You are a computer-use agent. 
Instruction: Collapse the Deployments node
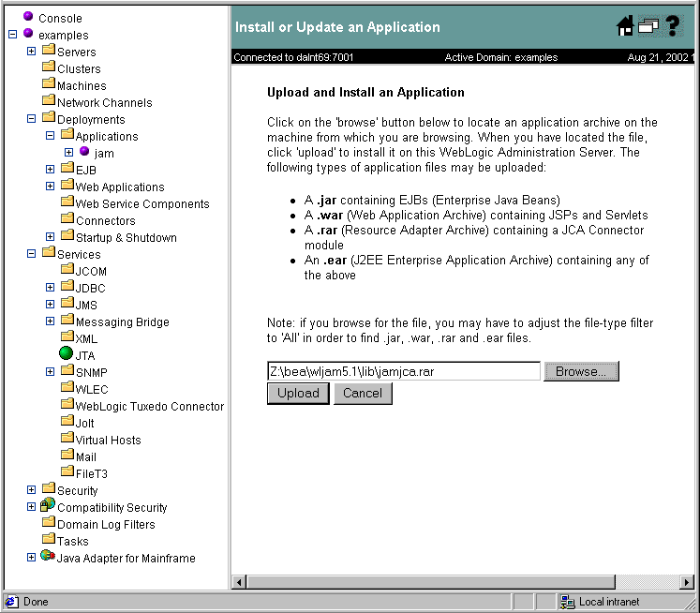pyautogui.click(x=31, y=118)
